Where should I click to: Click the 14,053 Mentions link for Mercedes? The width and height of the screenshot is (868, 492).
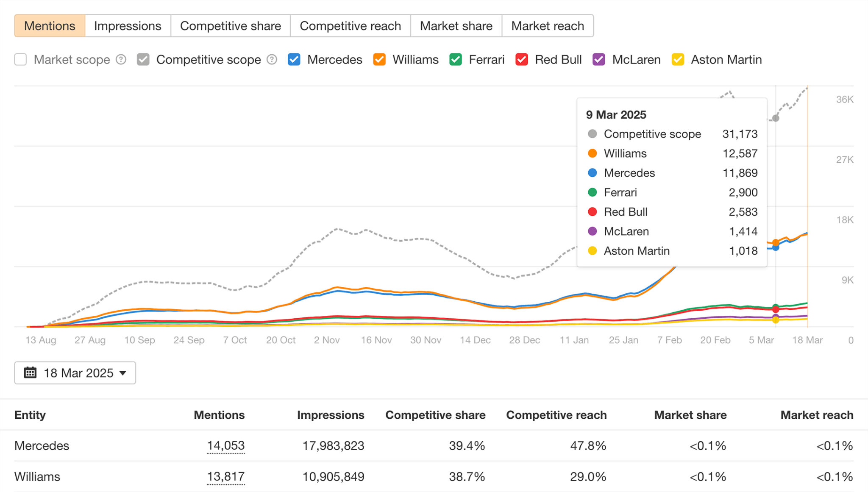tap(226, 445)
